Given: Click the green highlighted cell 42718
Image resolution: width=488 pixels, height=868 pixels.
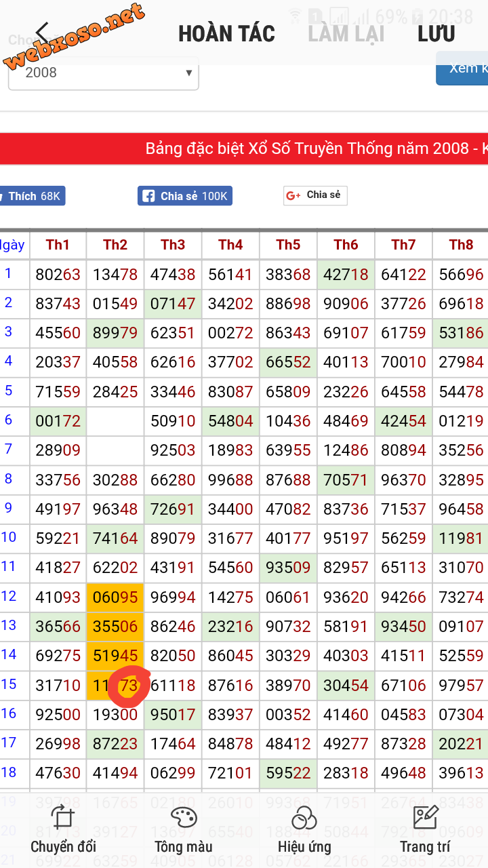Looking at the screenshot, I should (346, 275).
